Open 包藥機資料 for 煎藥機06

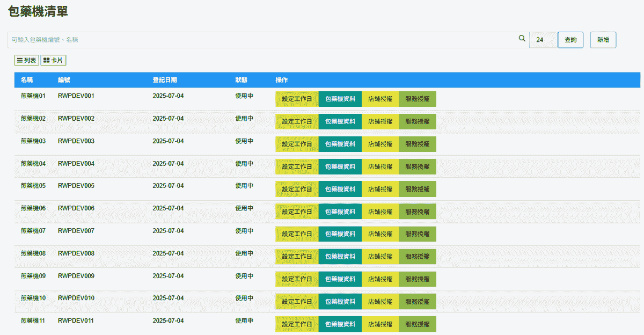point(340,212)
